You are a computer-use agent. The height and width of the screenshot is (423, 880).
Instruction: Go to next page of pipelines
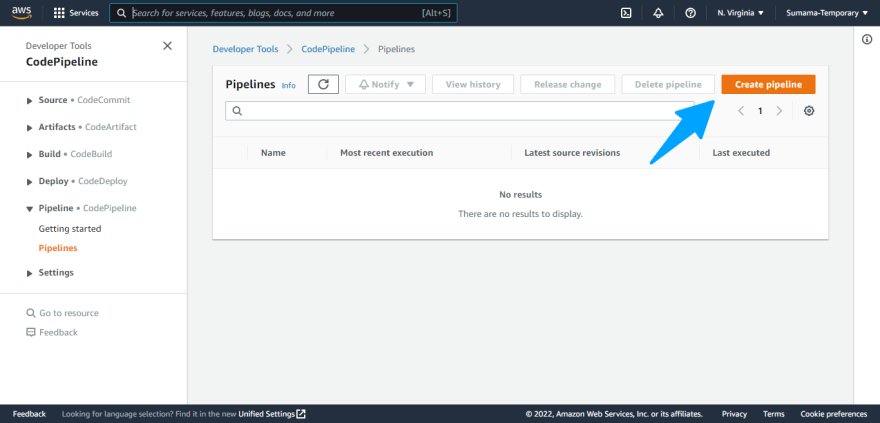tap(779, 111)
